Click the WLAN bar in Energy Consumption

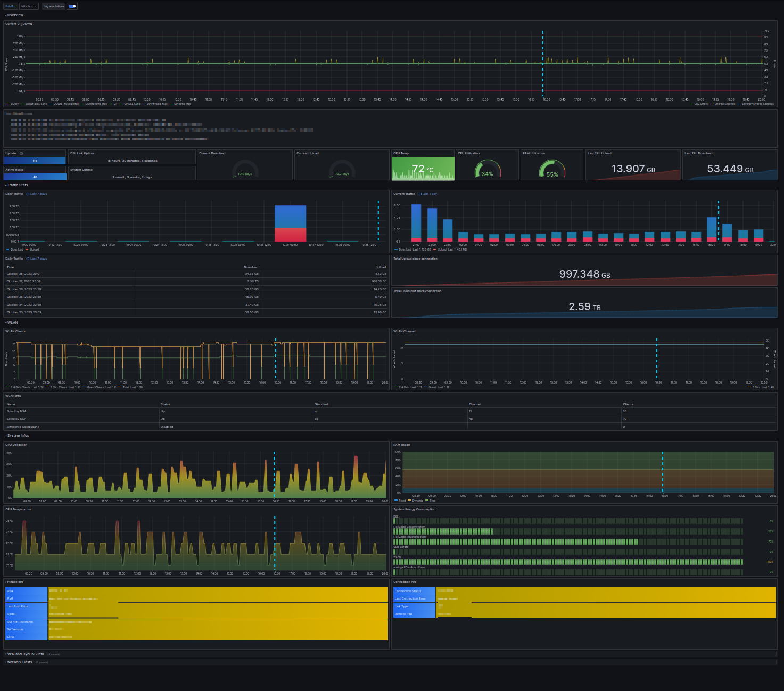coord(568,562)
